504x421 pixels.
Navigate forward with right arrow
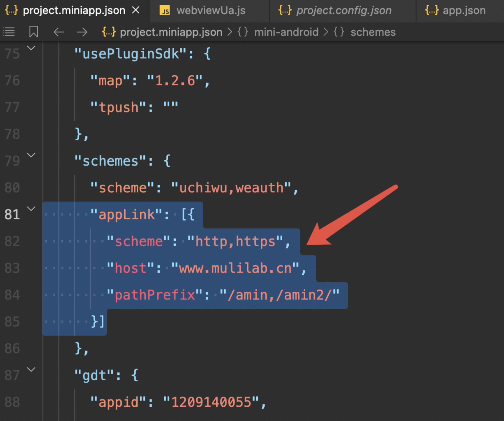point(82,32)
